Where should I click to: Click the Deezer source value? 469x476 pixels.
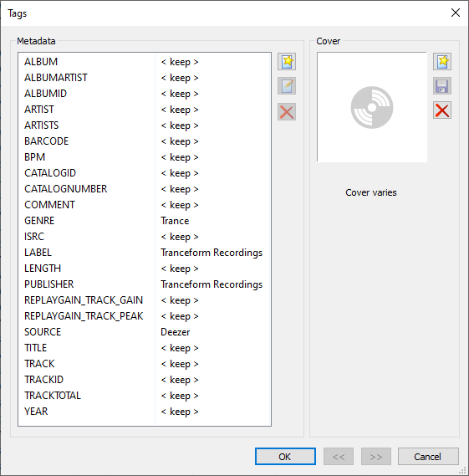(x=175, y=332)
